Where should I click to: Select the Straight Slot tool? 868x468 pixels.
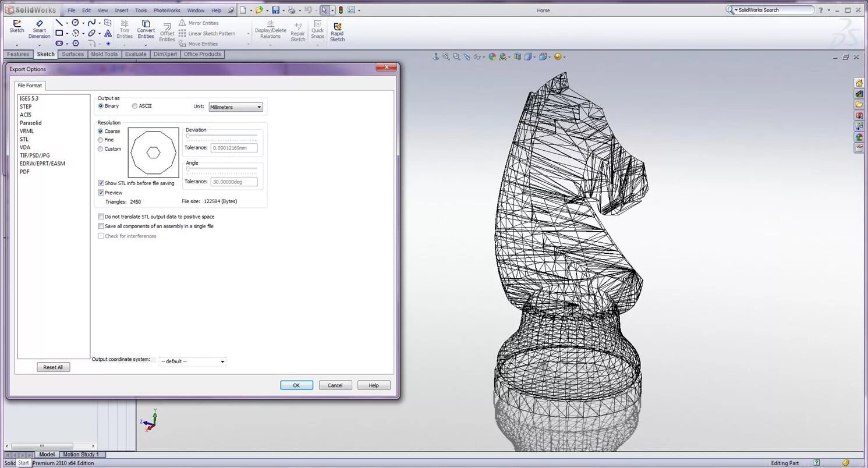point(59,44)
